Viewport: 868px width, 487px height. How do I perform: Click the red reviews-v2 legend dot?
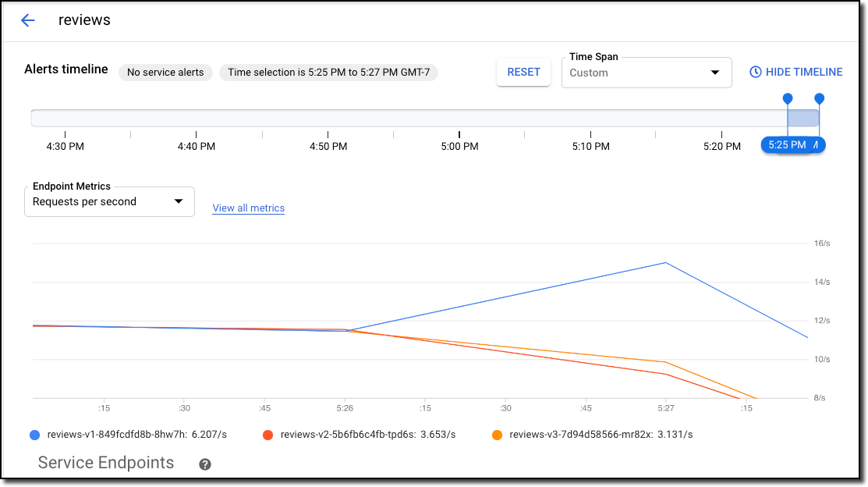(267, 435)
